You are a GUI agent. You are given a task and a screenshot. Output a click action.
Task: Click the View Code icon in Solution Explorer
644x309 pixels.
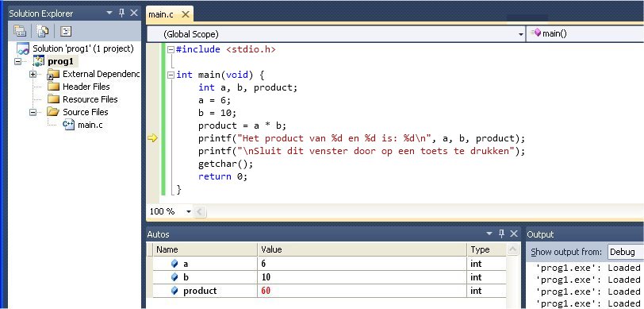coord(66,31)
